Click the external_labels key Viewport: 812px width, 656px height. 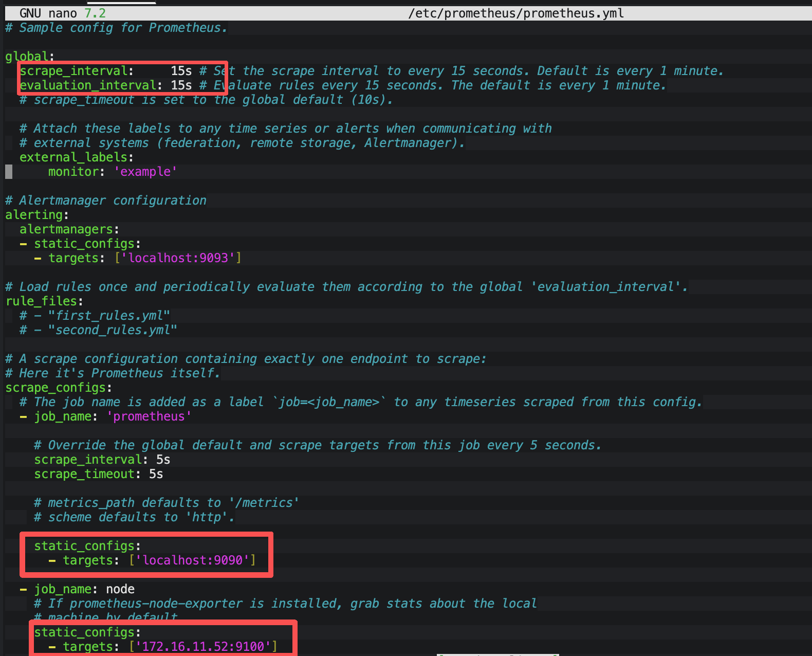73,157
